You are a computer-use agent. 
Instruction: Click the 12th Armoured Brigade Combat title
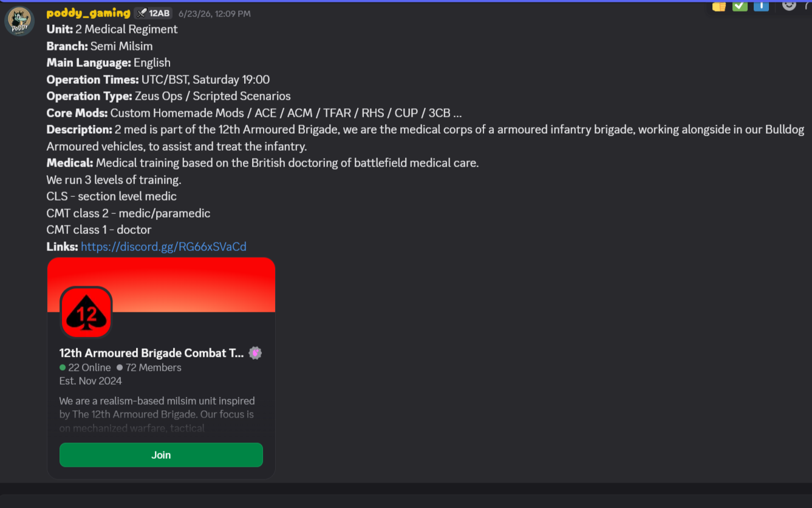click(151, 353)
